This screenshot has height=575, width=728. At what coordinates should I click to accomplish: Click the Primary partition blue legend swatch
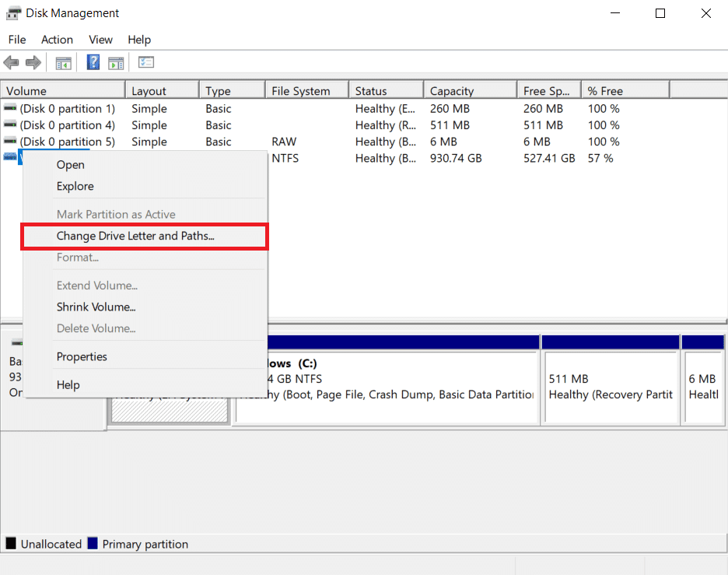pos(93,543)
